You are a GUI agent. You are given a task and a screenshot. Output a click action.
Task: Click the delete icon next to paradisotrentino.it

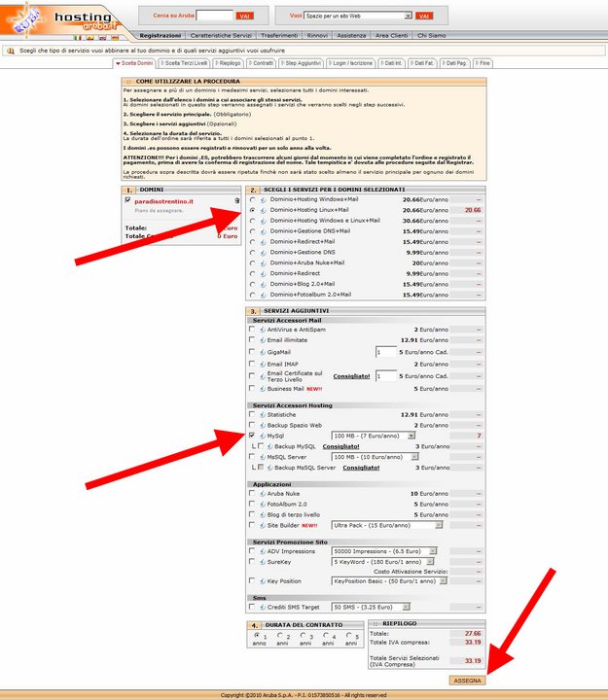(236, 201)
